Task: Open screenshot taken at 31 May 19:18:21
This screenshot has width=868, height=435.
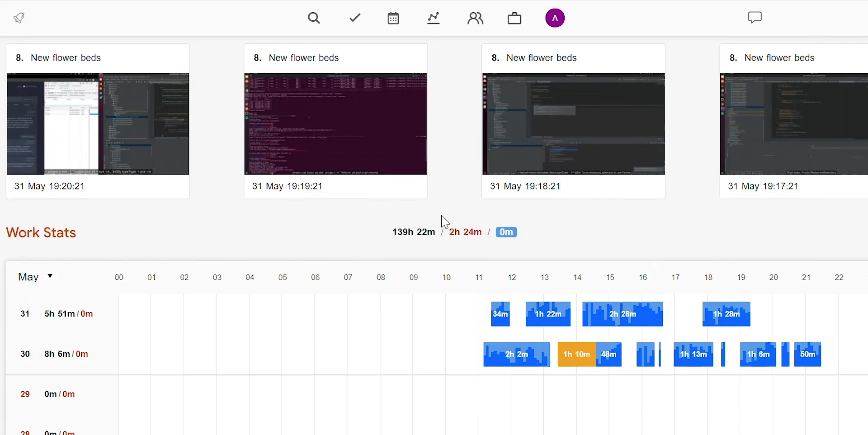Action: (573, 124)
